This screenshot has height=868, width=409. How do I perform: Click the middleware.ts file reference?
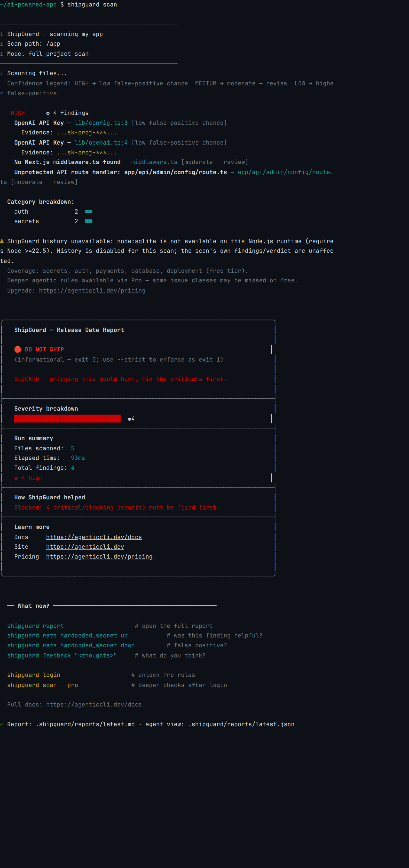[154, 162]
